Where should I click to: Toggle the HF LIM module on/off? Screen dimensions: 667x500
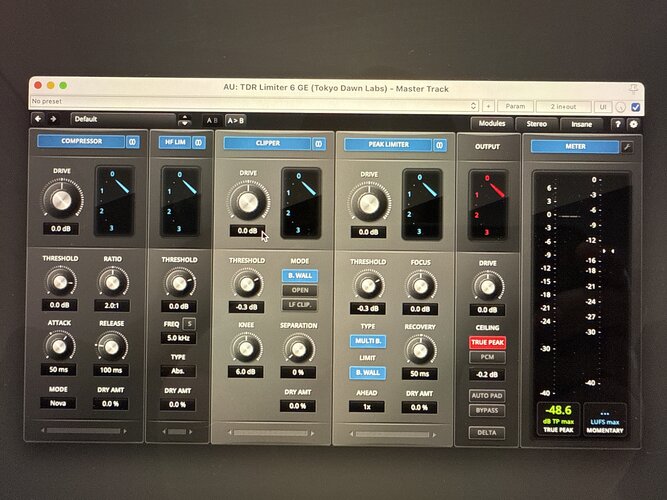point(175,142)
